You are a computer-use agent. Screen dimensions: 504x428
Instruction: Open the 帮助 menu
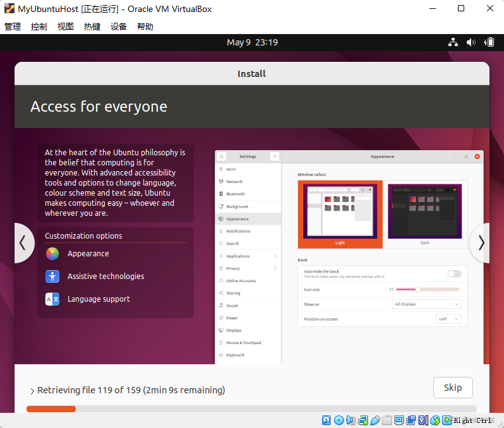click(145, 27)
